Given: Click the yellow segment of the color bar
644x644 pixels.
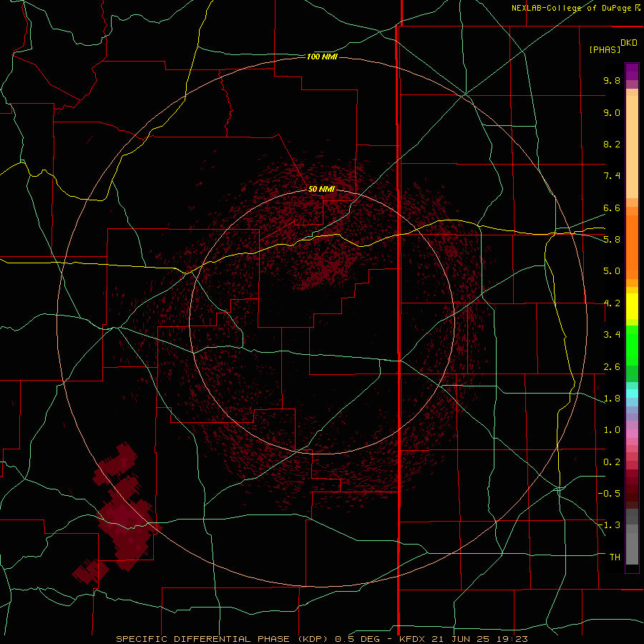Looking at the screenshot, I should pos(632,306).
